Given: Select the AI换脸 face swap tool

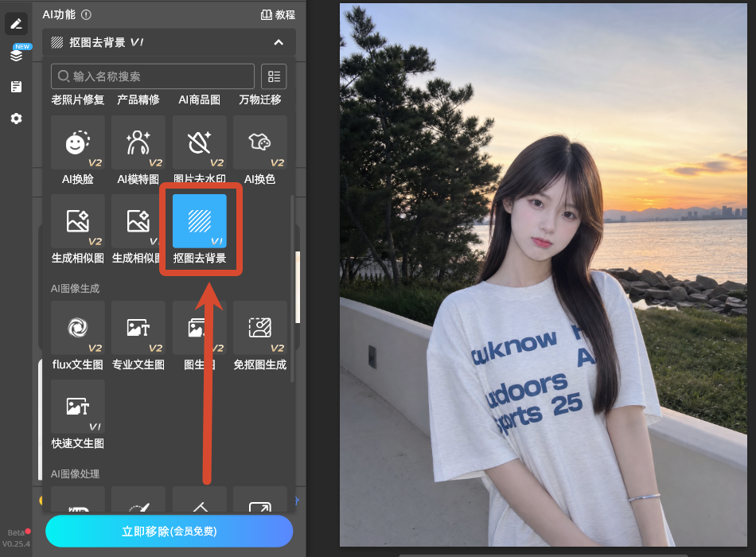Looking at the screenshot, I should coord(78,142).
